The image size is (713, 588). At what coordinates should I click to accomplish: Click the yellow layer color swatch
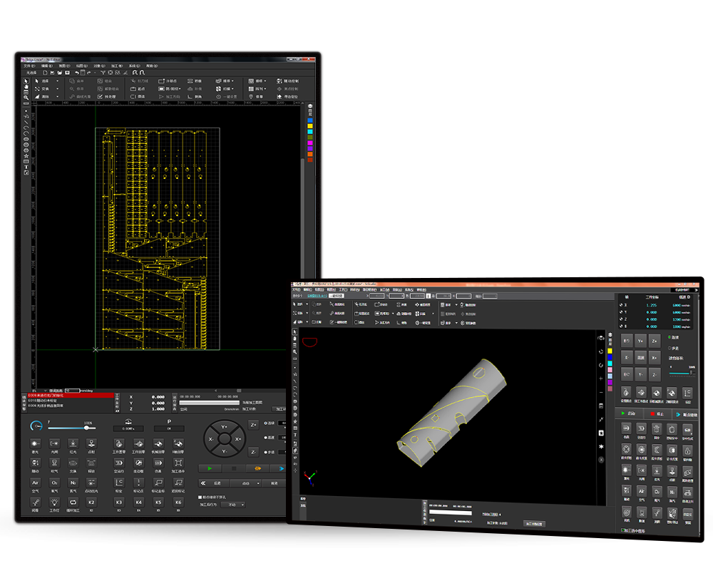coord(310,126)
